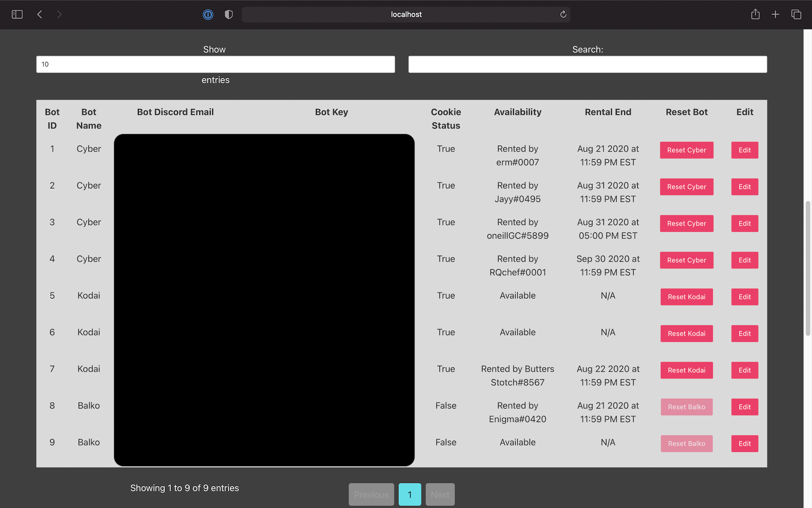This screenshot has height=508, width=812.
Task: Navigate back to the previous page
Action: 39,14
